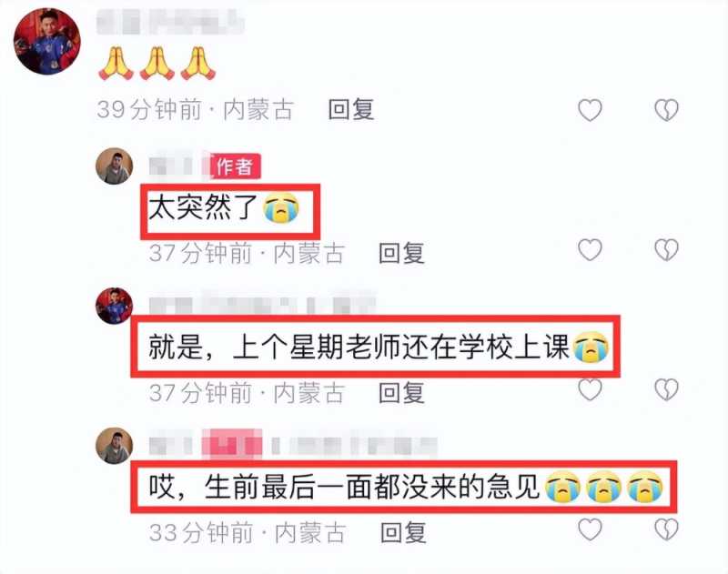
Task: Tap 回复 under the 33分钟前 comment
Action: click(403, 532)
